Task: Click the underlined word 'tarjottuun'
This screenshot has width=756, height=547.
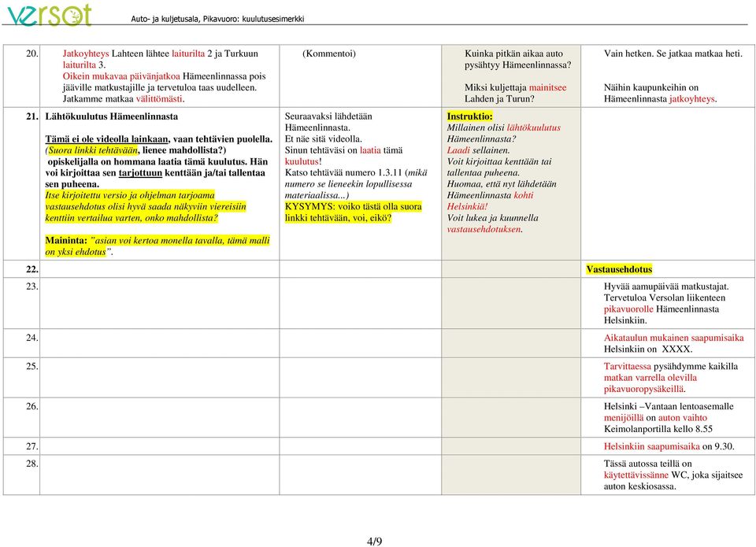Action: (x=140, y=172)
